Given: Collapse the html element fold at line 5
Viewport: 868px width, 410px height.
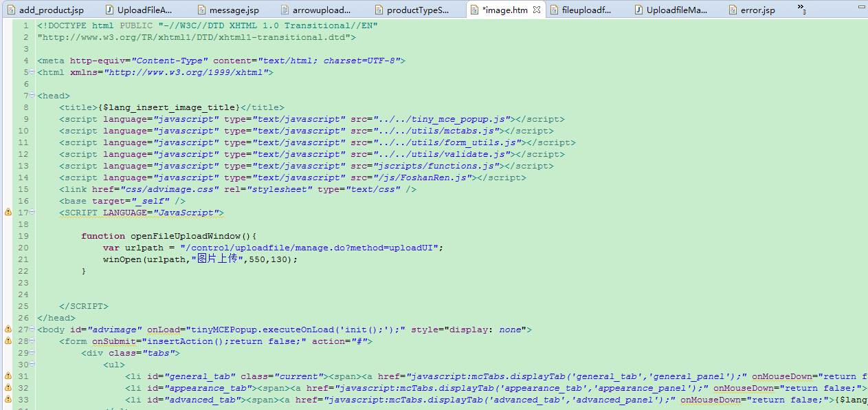Looking at the screenshot, I should (x=32, y=72).
